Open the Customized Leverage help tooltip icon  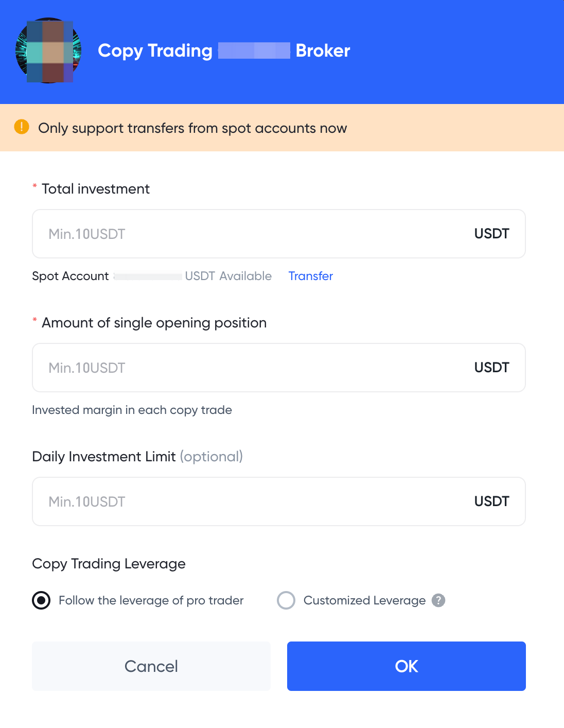[438, 600]
